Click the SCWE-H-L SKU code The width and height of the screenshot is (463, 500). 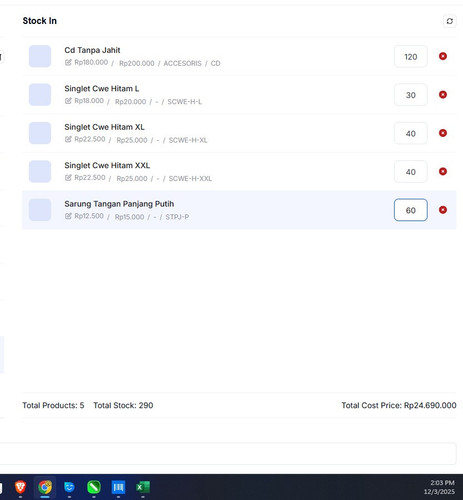tap(184, 102)
